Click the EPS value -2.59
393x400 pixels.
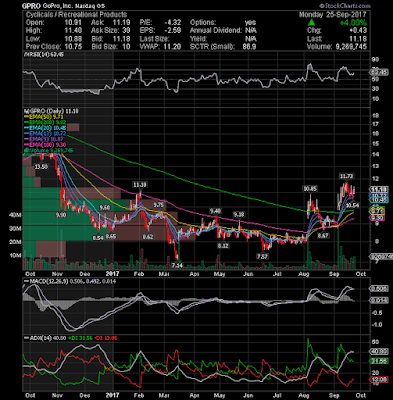(x=172, y=31)
